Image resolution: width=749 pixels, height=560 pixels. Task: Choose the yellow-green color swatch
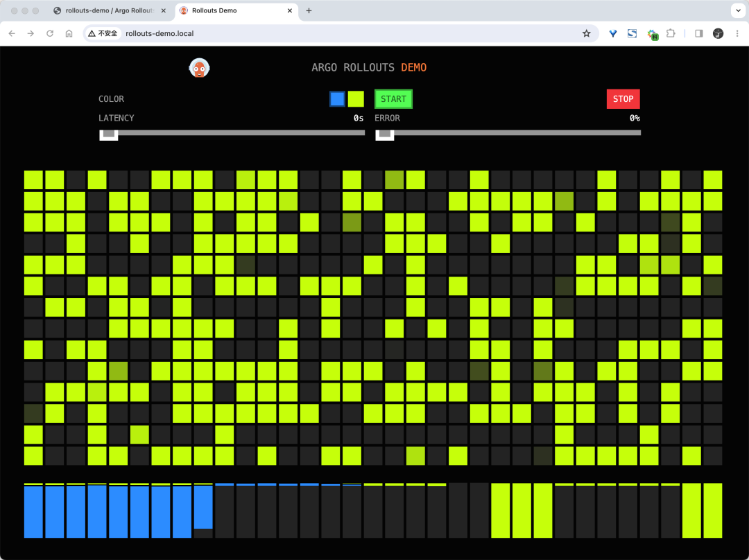pyautogui.click(x=356, y=99)
